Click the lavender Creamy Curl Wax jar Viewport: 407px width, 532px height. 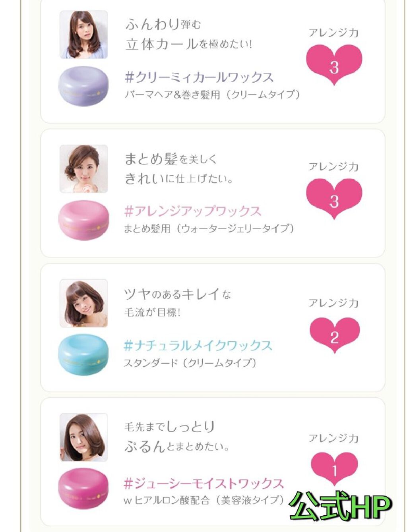tap(83, 86)
